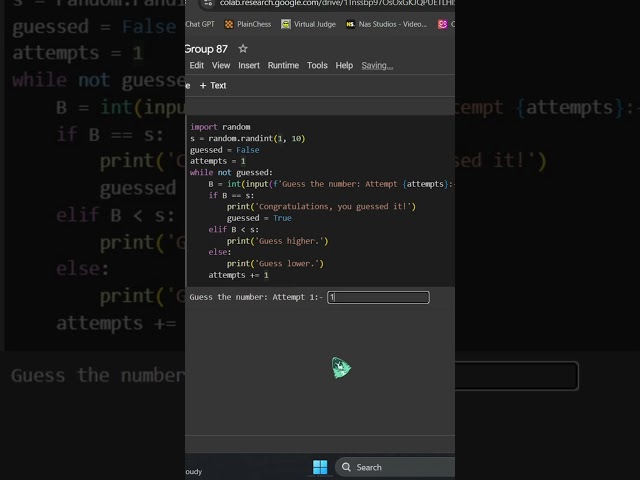Click the 'if B == s:' line
Image resolution: width=640 pixels, height=480 pixels.
[231, 196]
